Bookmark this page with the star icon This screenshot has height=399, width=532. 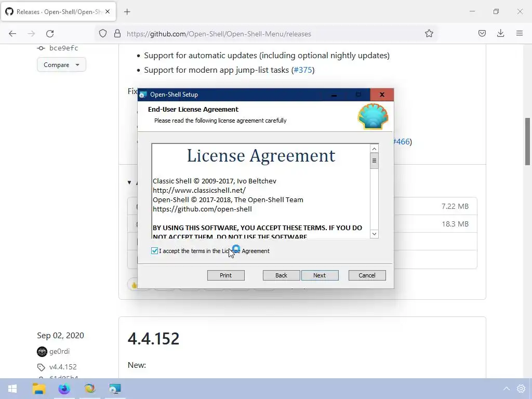(x=429, y=33)
